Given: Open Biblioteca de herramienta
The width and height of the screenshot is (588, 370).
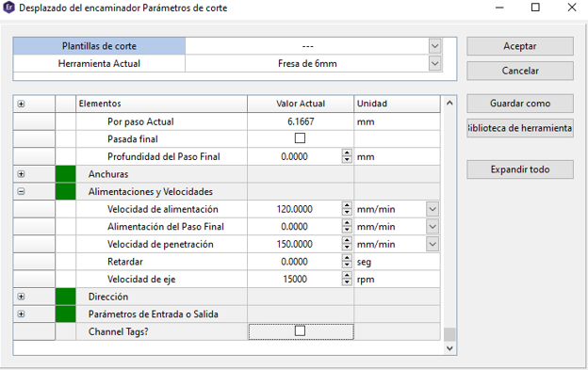Looking at the screenshot, I should pos(520,128).
